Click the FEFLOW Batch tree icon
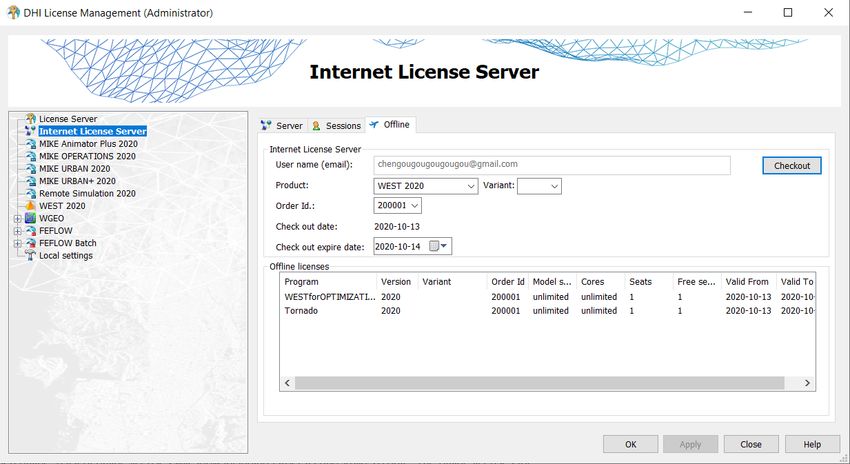 coord(30,243)
